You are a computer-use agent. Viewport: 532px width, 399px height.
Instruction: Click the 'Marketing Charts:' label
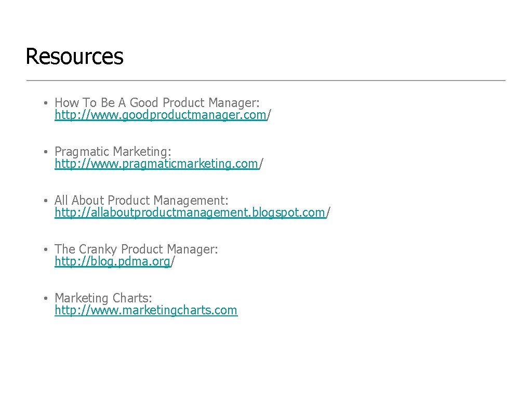click(103, 298)
